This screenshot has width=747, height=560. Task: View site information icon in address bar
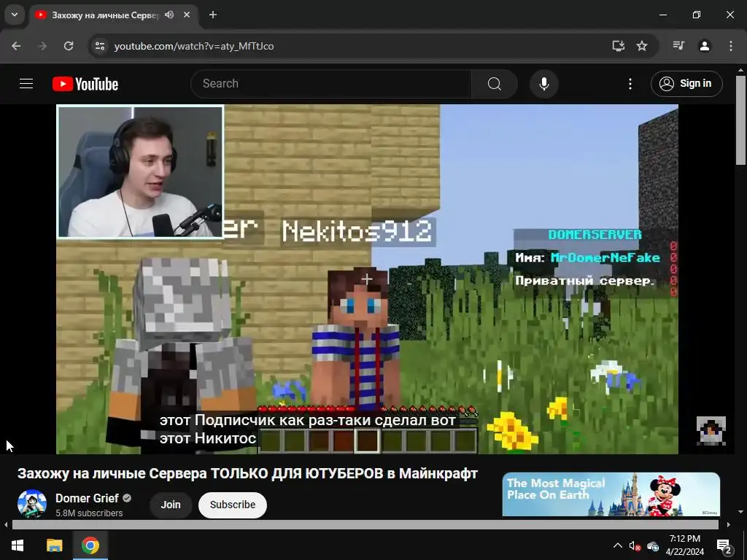99,46
